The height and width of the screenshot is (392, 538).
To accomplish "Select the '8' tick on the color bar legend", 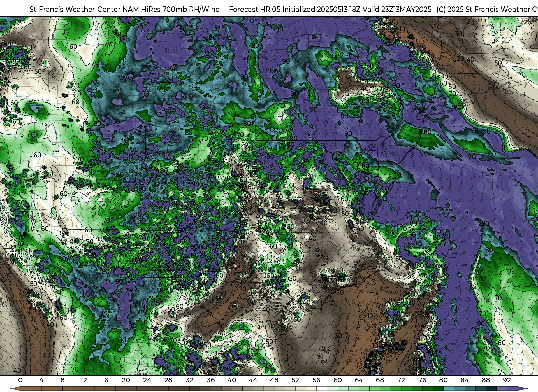I will (x=62, y=380).
